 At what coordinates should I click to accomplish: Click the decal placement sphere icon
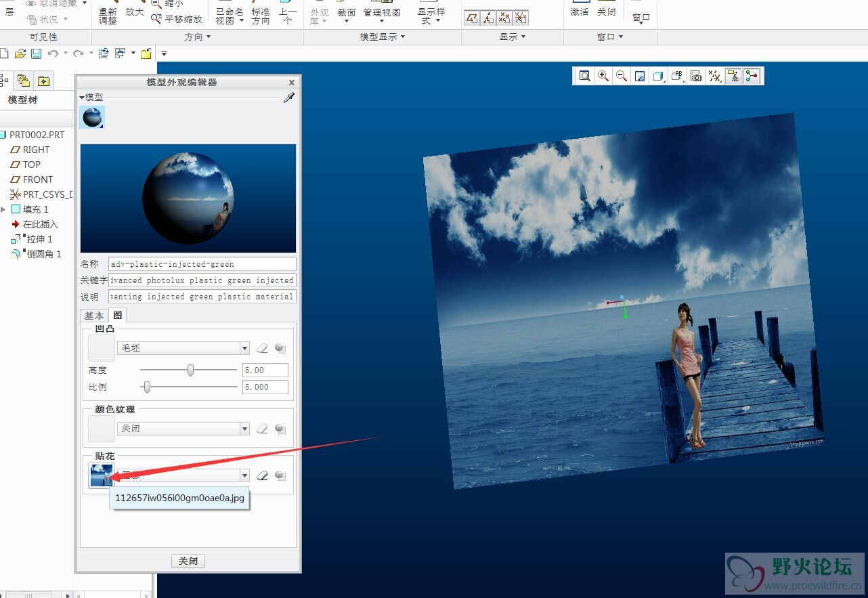(x=280, y=475)
